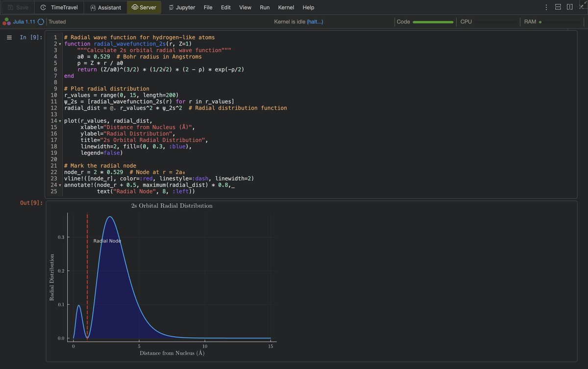Click the 'legend=false' argument on line 19
Screen dimensions: 588x369
click(101, 153)
